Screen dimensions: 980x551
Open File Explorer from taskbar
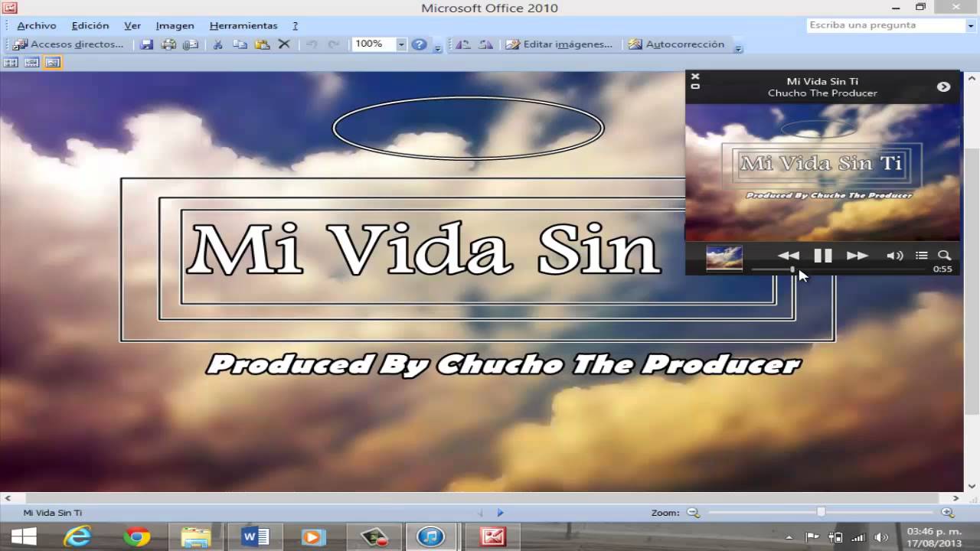point(196,537)
